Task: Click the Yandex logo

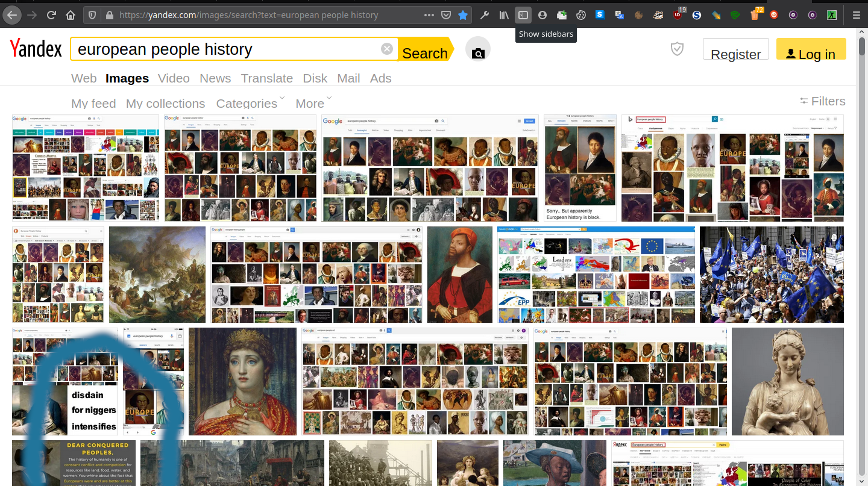Action: [36, 49]
